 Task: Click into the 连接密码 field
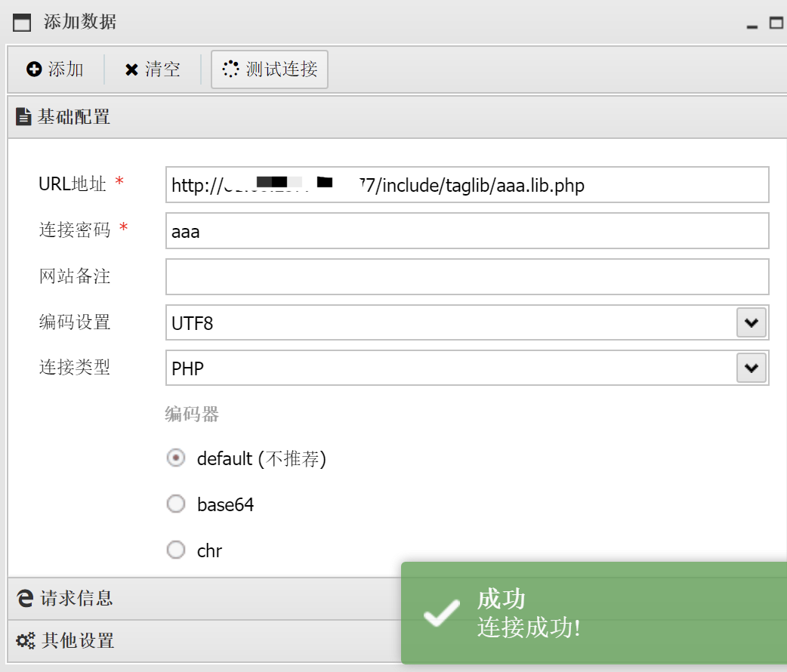pos(467,231)
